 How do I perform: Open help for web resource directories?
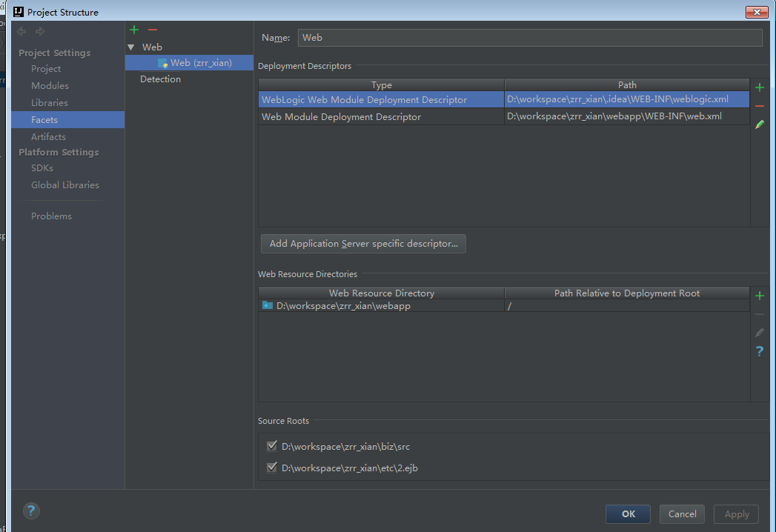click(760, 351)
